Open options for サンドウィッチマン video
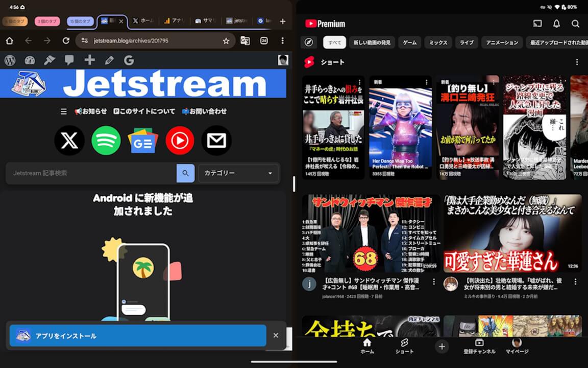 tap(434, 282)
